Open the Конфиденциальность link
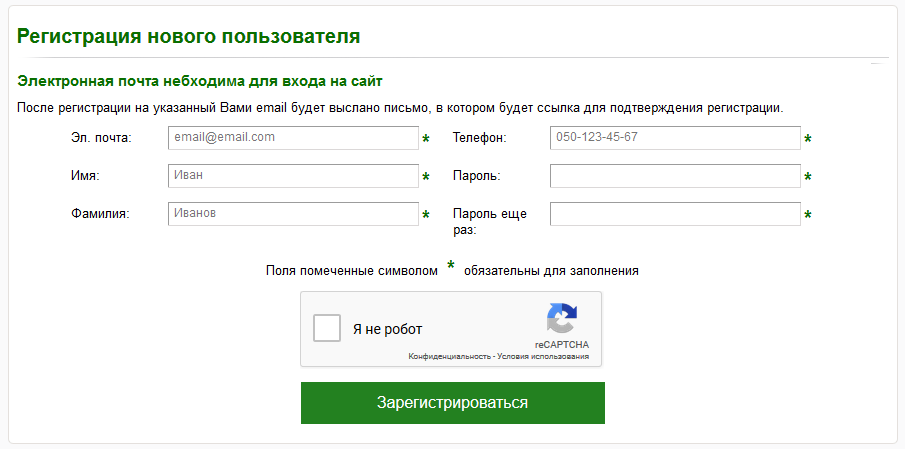 click(x=448, y=356)
